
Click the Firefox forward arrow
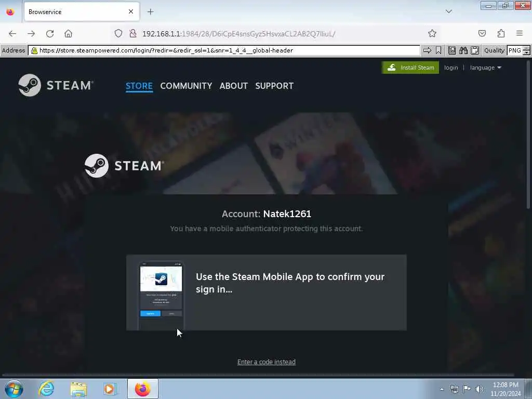pyautogui.click(x=31, y=34)
